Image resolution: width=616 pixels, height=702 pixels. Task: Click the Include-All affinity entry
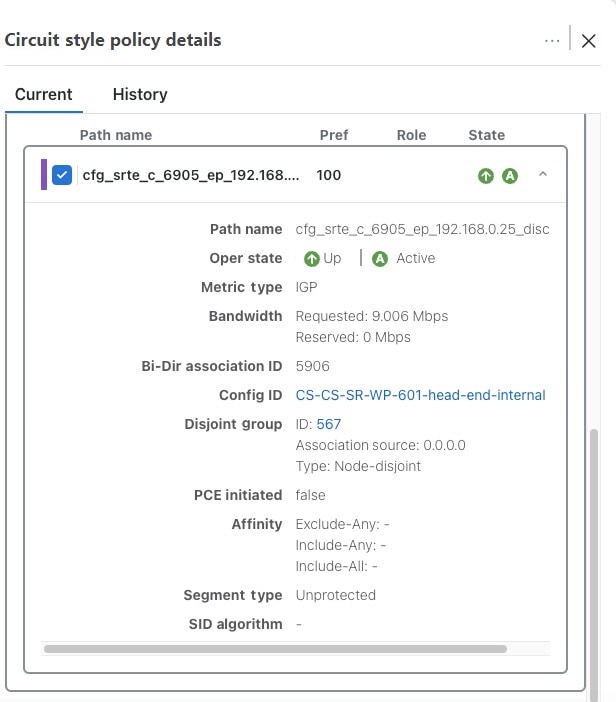click(x=337, y=566)
